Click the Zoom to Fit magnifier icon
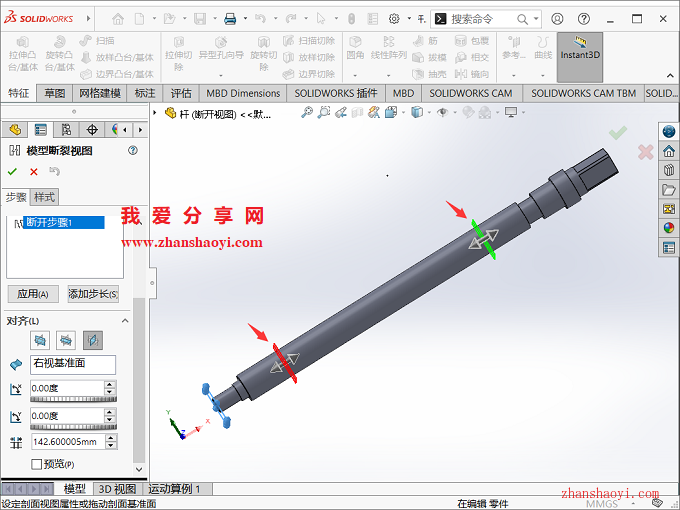This screenshot has height=510, width=680. 306,113
